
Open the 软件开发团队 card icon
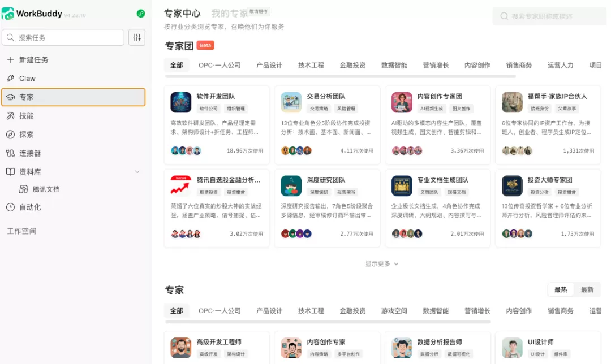[181, 102]
